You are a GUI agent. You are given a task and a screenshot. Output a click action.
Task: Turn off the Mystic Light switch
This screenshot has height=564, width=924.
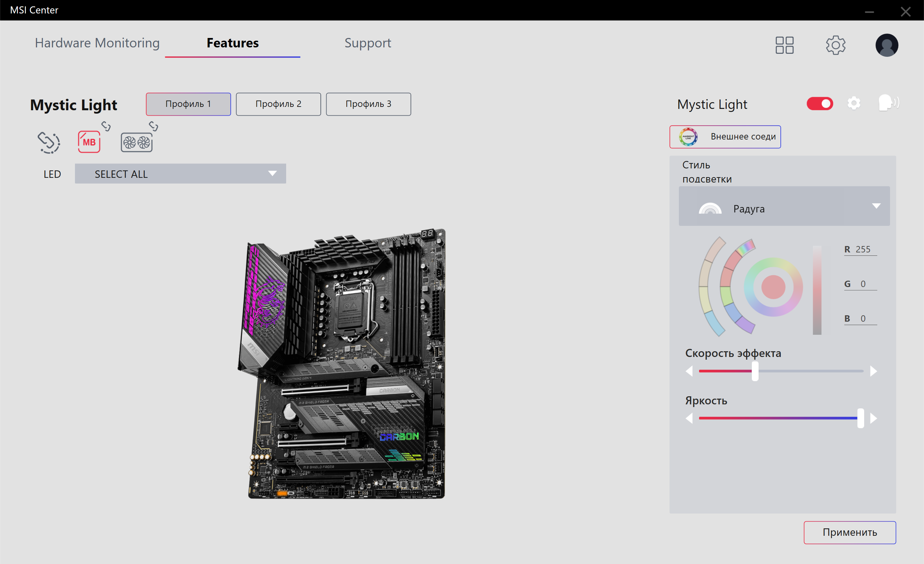coord(819,104)
